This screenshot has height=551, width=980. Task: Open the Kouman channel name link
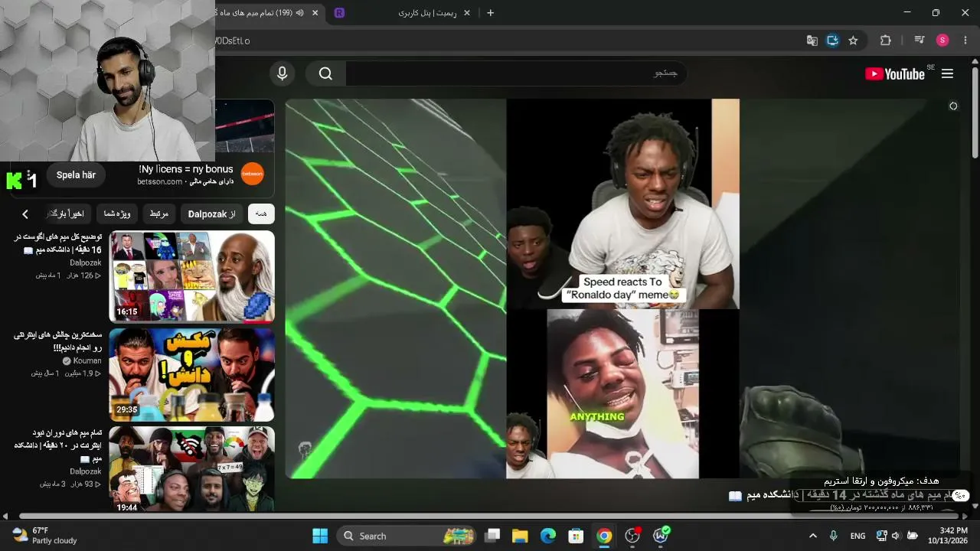[x=87, y=361]
